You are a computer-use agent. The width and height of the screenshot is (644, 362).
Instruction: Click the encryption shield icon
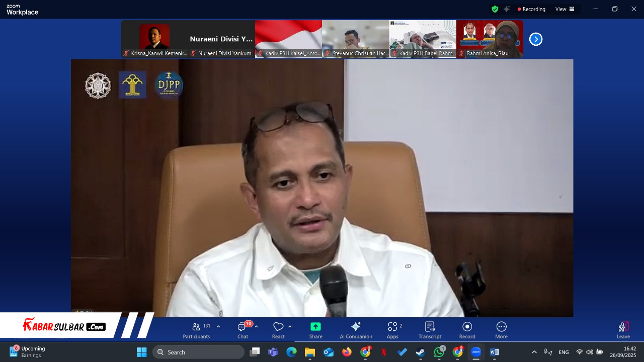pos(495,9)
